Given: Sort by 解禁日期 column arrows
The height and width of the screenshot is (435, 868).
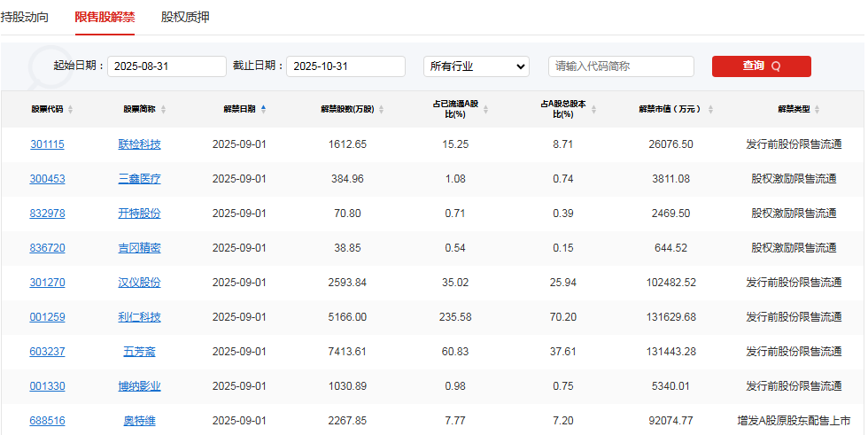Looking at the screenshot, I should click(264, 109).
